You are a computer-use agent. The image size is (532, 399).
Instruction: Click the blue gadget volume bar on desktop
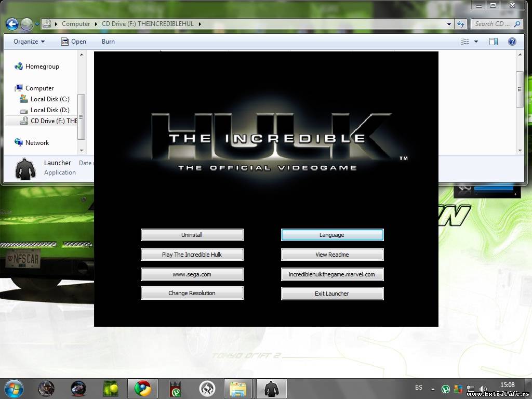[x=494, y=188]
